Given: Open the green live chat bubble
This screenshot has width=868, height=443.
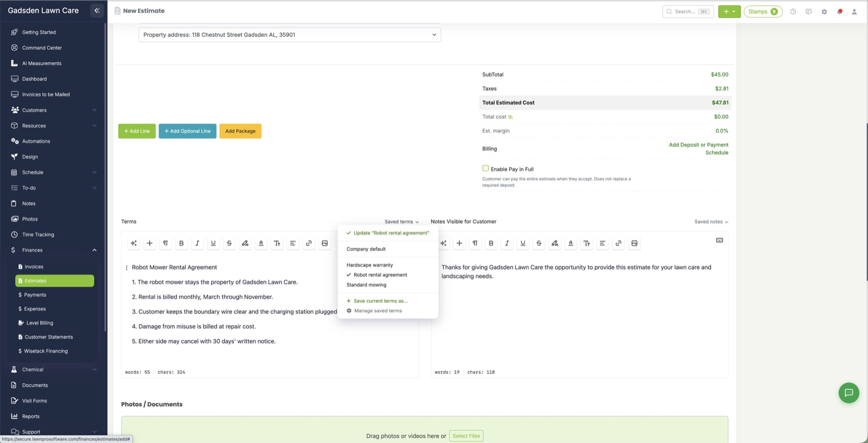Looking at the screenshot, I should (x=849, y=393).
